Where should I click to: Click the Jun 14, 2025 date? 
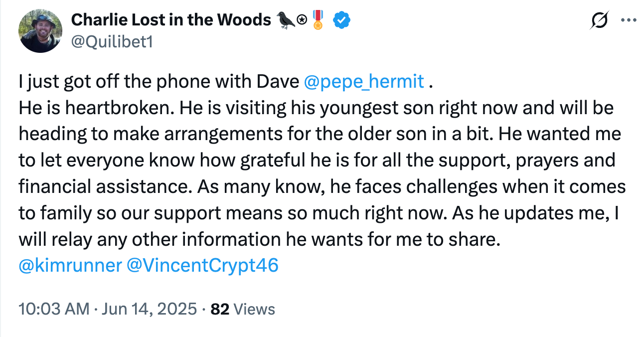(x=149, y=309)
